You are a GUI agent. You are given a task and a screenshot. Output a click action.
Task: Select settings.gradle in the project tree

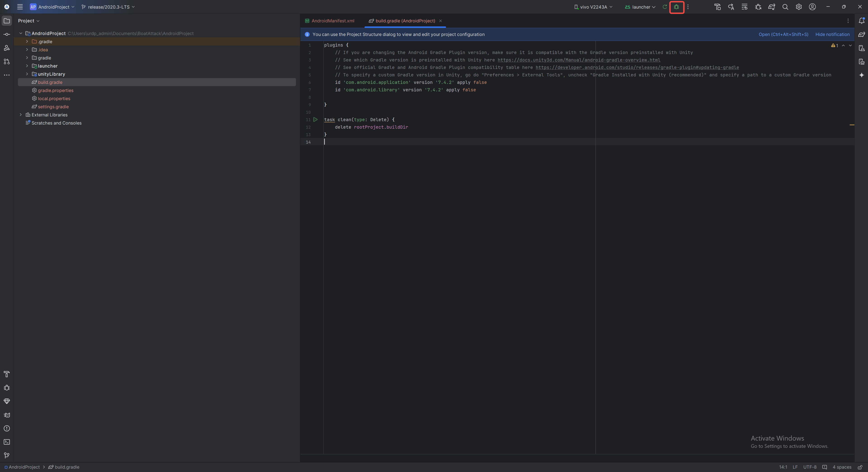53,107
